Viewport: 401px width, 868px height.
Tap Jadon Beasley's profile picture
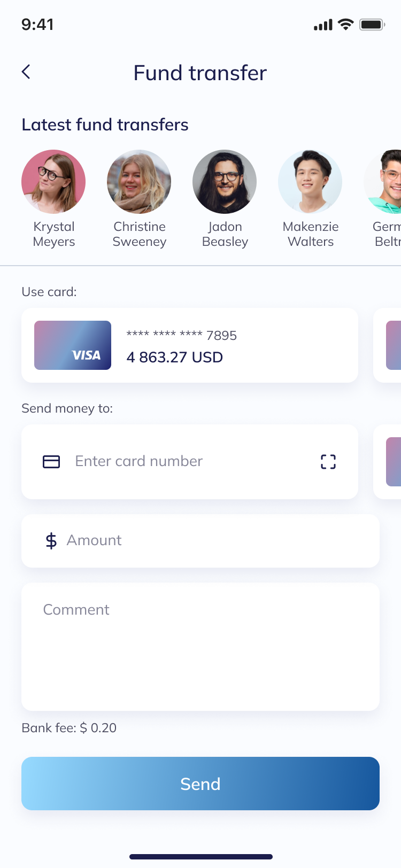click(x=225, y=181)
